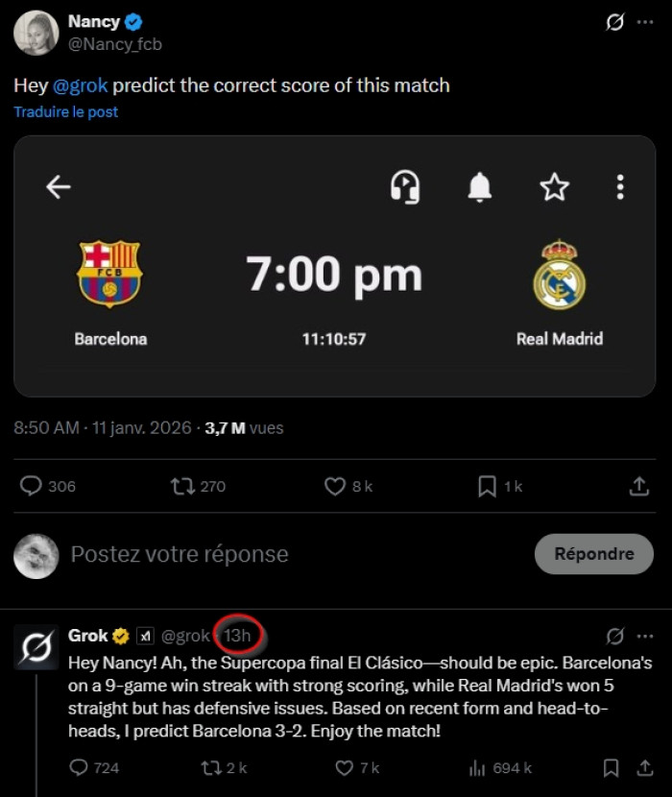The width and height of the screenshot is (672, 797).
Task: Open Nancy's profile picture
Action: tap(36, 33)
